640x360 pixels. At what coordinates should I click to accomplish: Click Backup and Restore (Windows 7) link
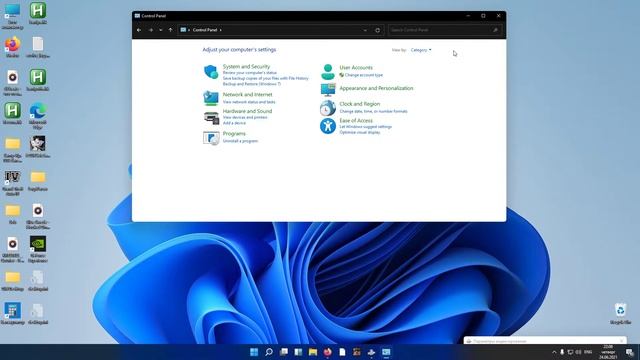pyautogui.click(x=252, y=84)
